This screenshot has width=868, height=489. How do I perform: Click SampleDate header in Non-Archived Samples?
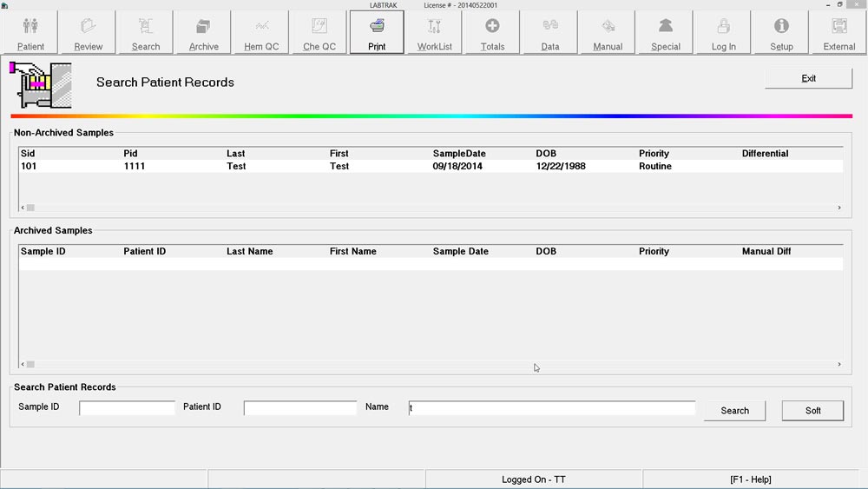pyautogui.click(x=459, y=154)
